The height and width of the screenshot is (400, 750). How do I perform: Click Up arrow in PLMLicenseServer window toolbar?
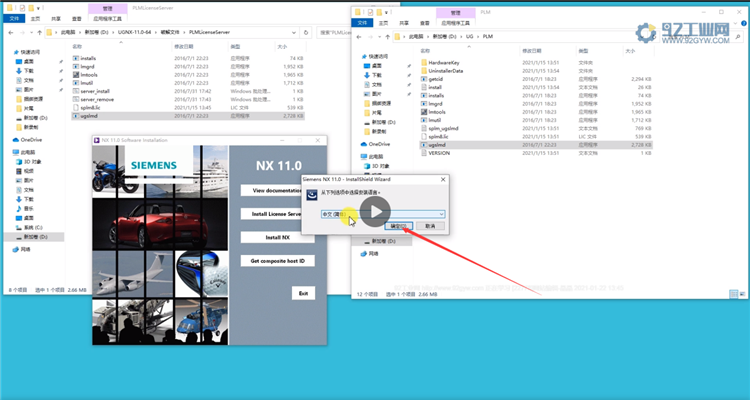pyautogui.click(x=39, y=33)
